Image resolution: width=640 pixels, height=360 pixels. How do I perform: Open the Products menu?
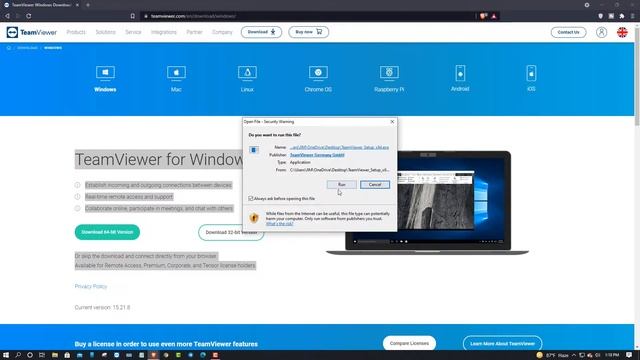pyautogui.click(x=76, y=32)
